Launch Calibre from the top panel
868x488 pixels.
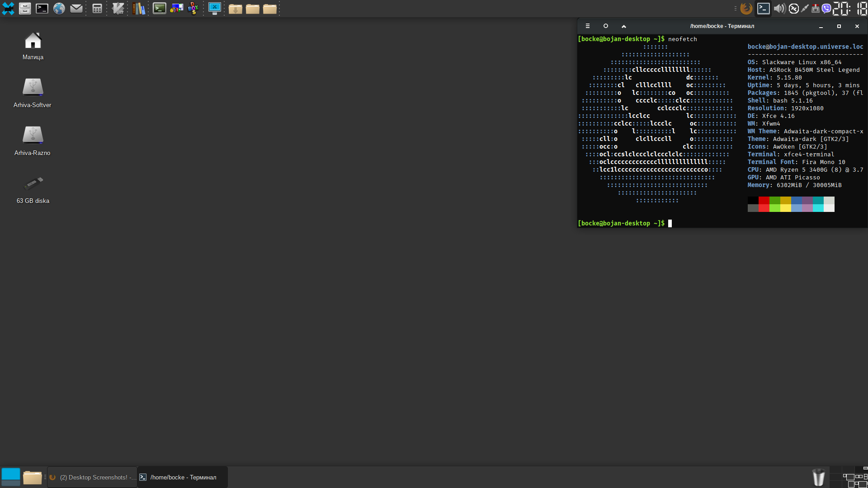tap(139, 9)
